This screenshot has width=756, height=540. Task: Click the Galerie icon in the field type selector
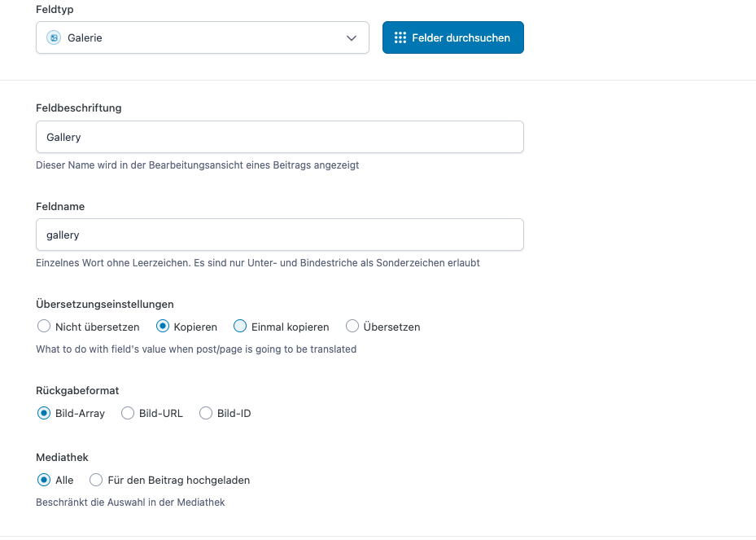54,37
